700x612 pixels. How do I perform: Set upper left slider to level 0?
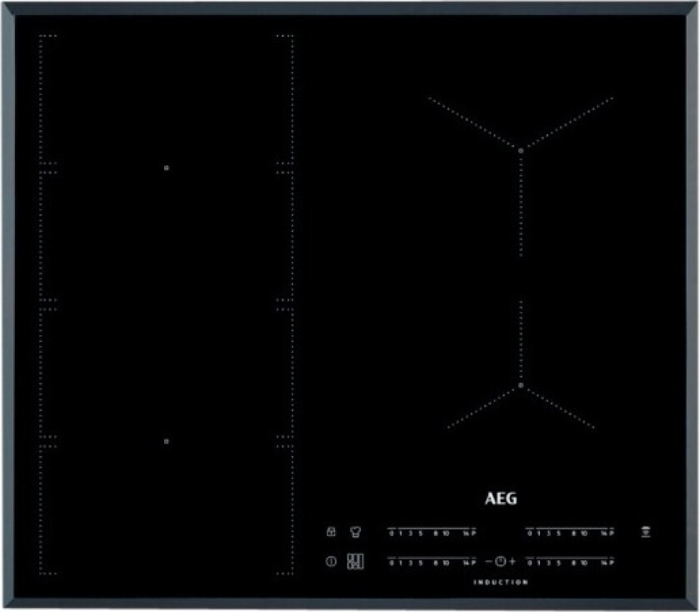click(392, 533)
